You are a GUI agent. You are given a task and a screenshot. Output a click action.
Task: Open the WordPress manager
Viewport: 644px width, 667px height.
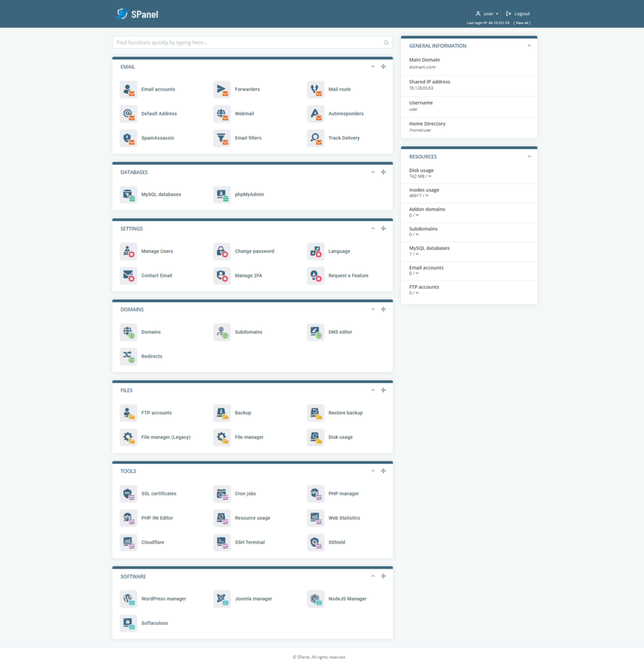pos(128,599)
